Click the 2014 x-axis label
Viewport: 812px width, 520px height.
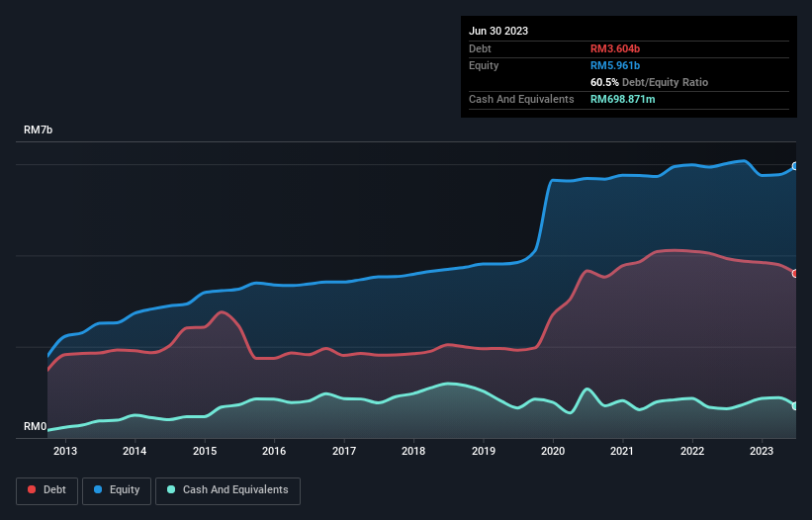tap(135, 451)
